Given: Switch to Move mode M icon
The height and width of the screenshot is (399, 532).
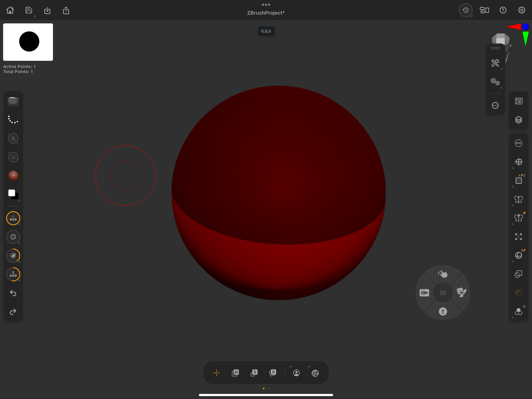Looking at the screenshot, I should [235, 373].
